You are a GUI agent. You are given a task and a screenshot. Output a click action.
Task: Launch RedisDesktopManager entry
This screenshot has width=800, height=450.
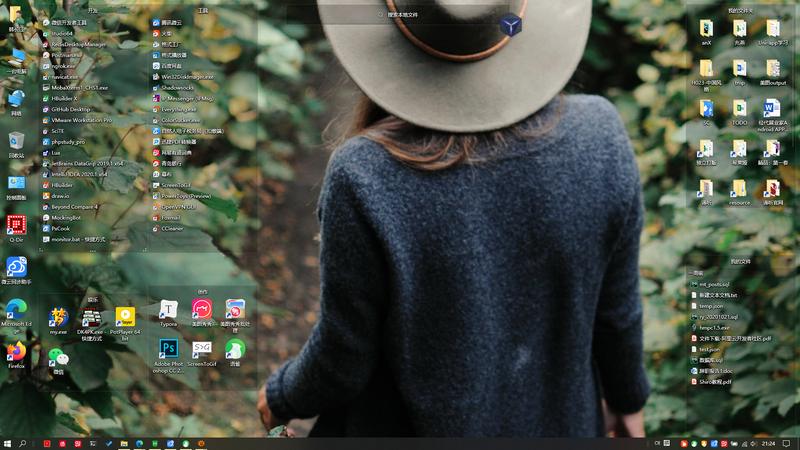coord(74,44)
